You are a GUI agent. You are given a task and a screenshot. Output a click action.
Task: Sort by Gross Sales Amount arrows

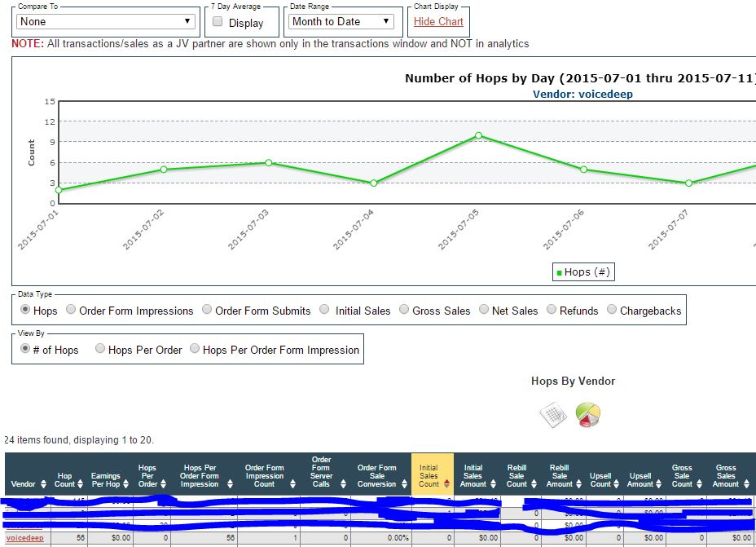point(746,483)
